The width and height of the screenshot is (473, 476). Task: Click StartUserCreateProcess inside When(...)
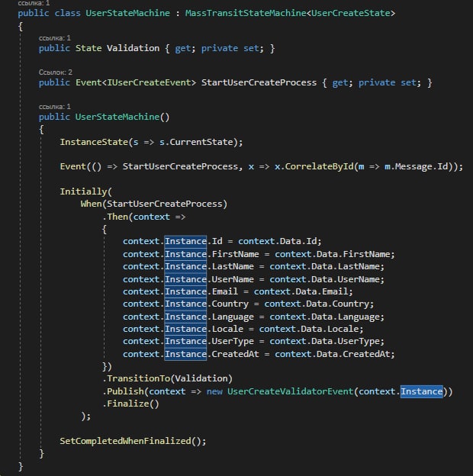click(165, 204)
